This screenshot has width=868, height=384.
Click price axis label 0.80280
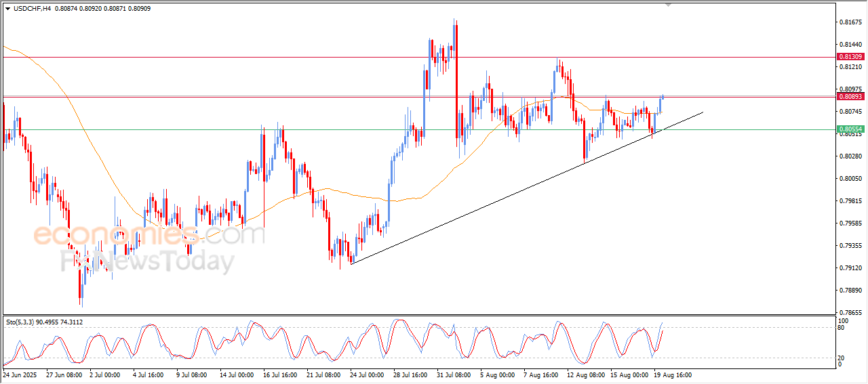point(850,156)
